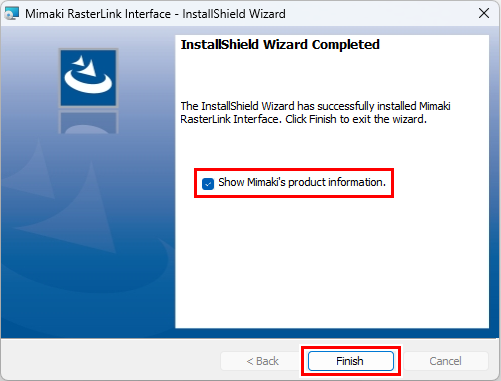Screen dimensions: 501x381
Task: Click the installer icon in the title bar
Action: pyautogui.click(x=12, y=13)
